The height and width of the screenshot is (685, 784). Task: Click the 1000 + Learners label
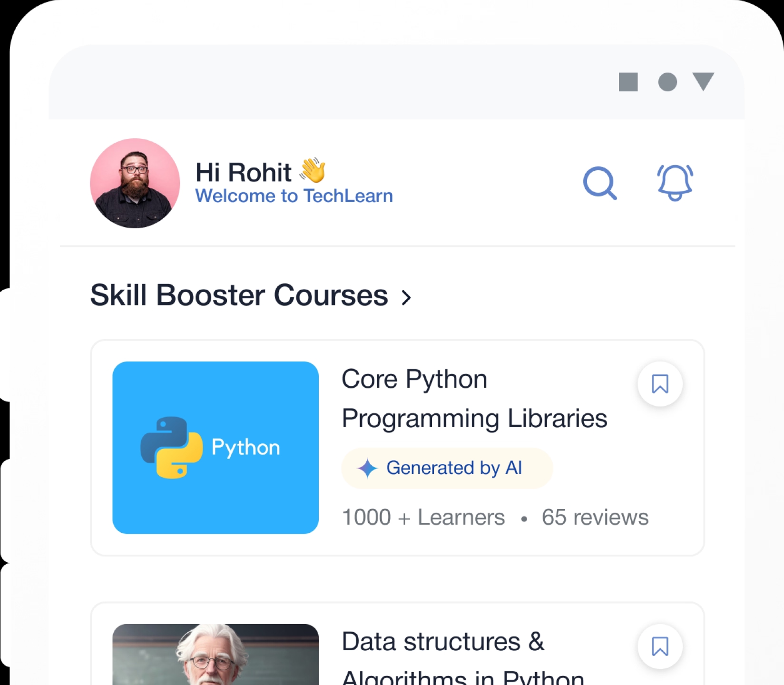[423, 517]
